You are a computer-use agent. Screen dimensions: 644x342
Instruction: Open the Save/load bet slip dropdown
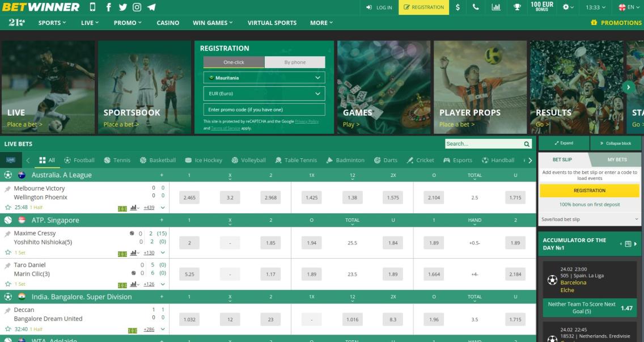point(590,219)
